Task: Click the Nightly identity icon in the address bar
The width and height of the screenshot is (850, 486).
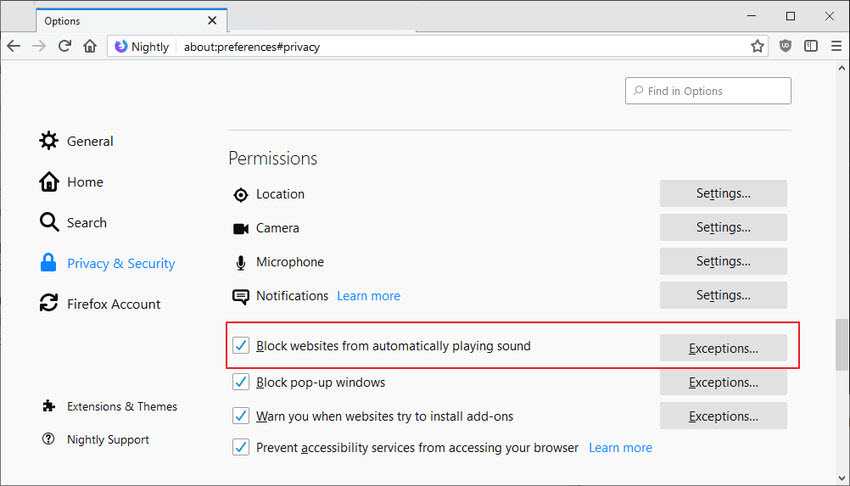Action: (121, 47)
